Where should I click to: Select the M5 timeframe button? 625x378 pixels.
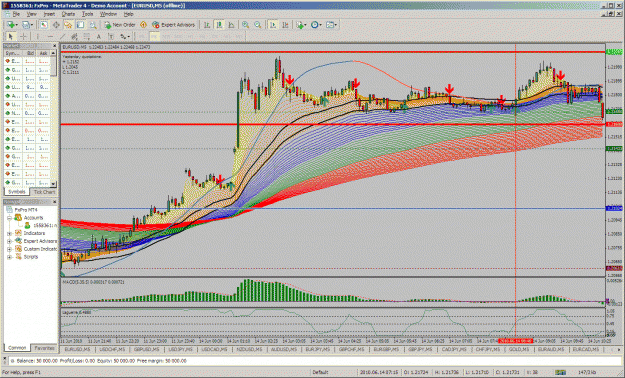(x=155, y=36)
